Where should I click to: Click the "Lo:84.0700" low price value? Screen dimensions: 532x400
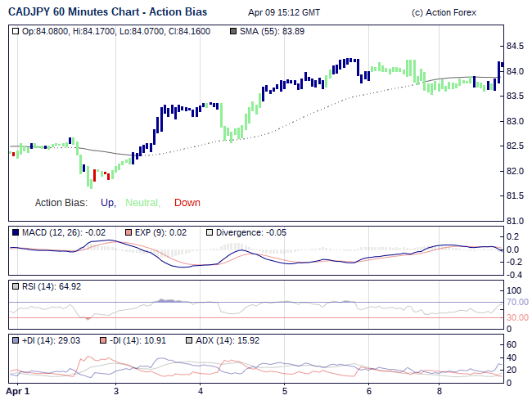[142, 32]
